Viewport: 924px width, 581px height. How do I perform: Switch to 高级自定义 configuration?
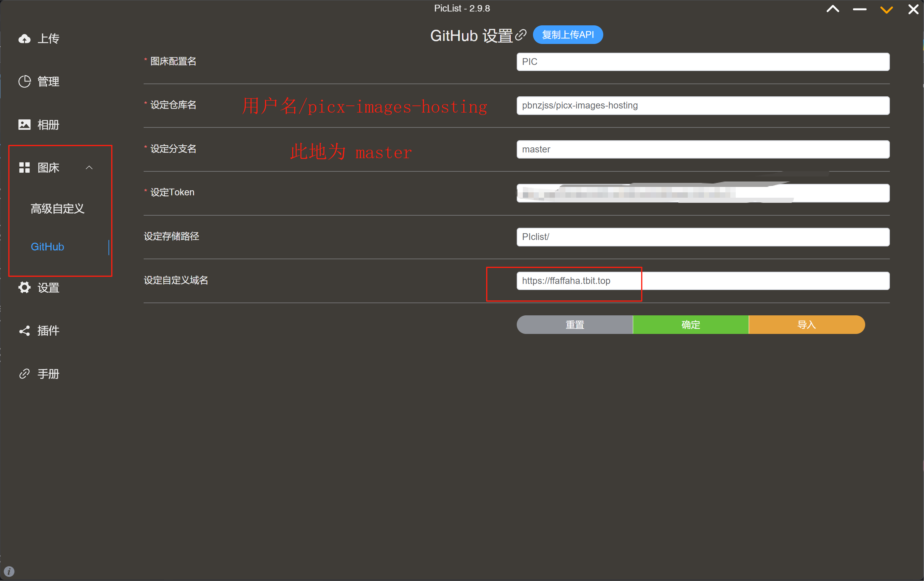pos(57,209)
